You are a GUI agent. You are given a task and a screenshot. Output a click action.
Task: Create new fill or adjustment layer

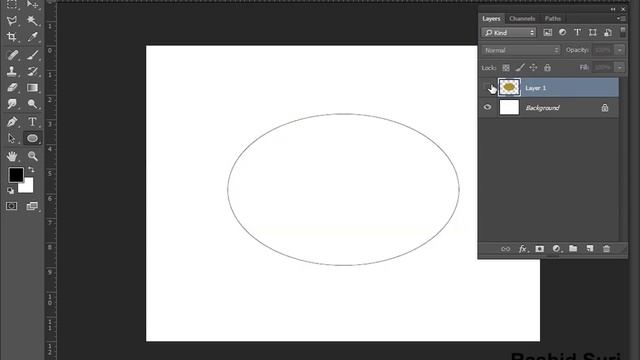tap(556, 249)
